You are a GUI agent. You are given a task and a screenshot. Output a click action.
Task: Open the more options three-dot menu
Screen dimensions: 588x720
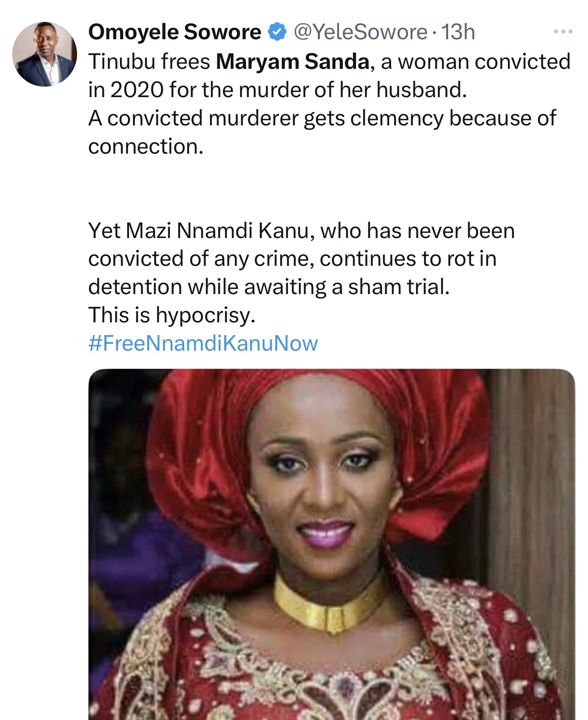563,32
